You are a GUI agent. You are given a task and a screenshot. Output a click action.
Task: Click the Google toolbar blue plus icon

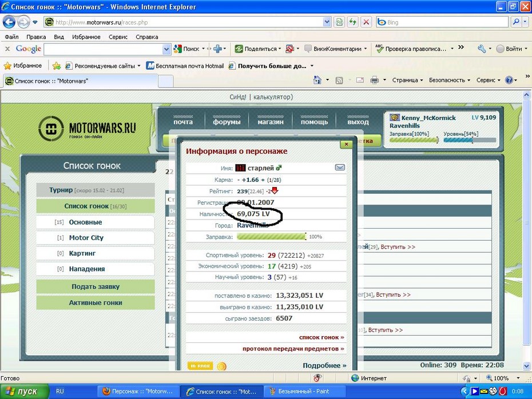pos(217,49)
